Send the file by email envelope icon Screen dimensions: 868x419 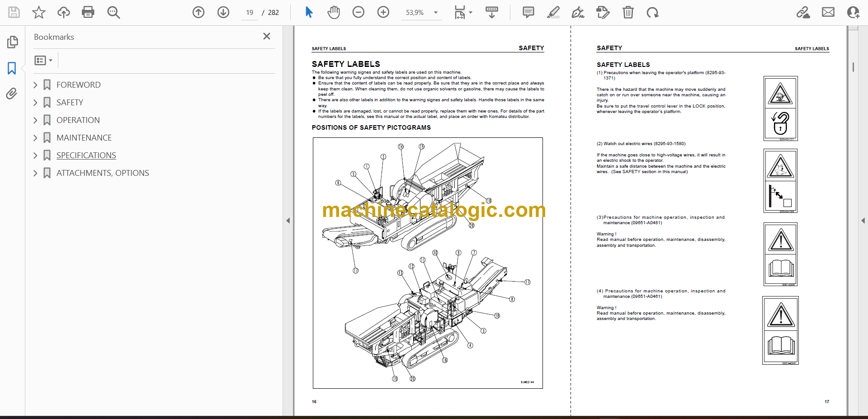coord(828,12)
